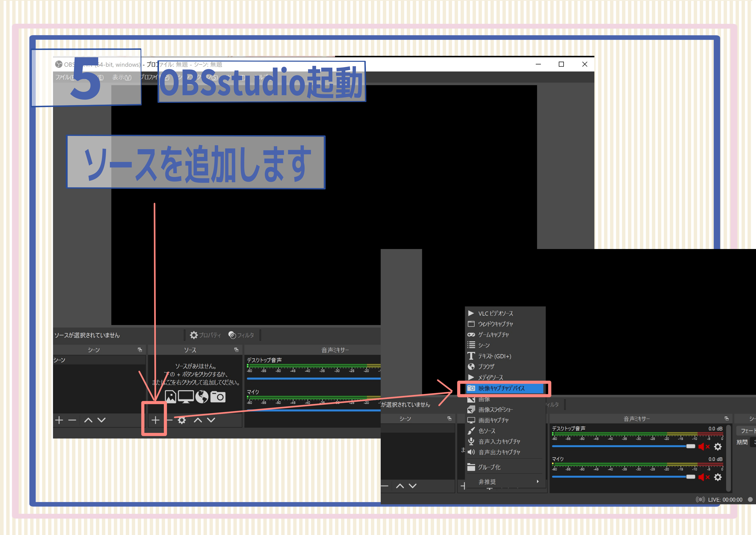Viewport: 756px width, 535px height.
Task: Choose メディアソース from the add-source menu
Action: coord(505,377)
